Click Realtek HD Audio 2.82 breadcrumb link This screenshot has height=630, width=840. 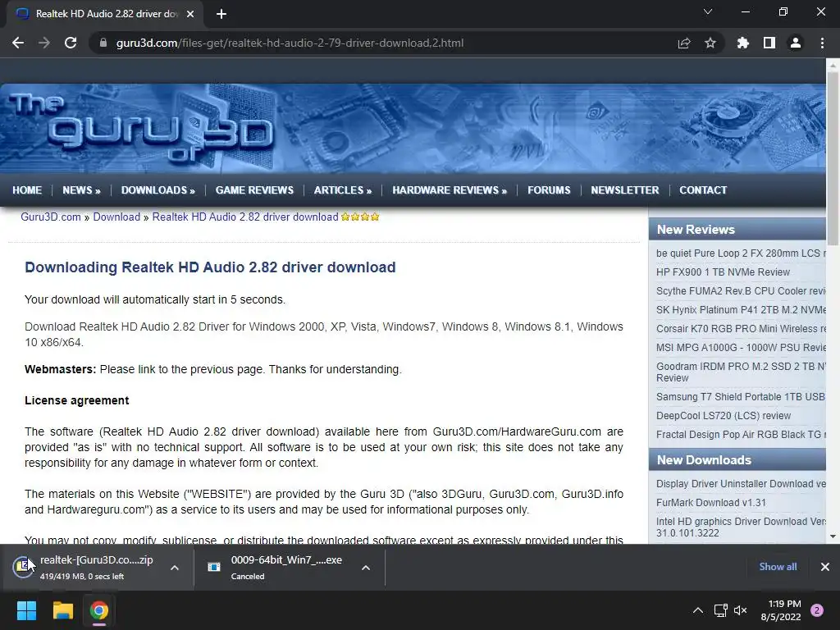point(245,217)
